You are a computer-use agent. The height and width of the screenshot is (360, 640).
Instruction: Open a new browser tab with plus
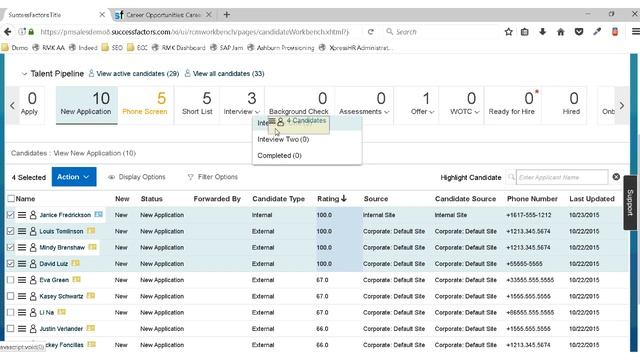pos(227,15)
